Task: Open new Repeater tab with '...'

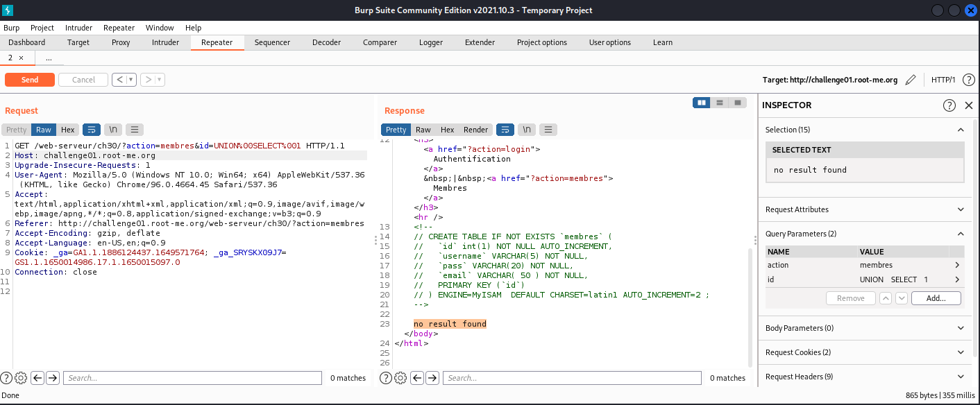Action: [49, 58]
